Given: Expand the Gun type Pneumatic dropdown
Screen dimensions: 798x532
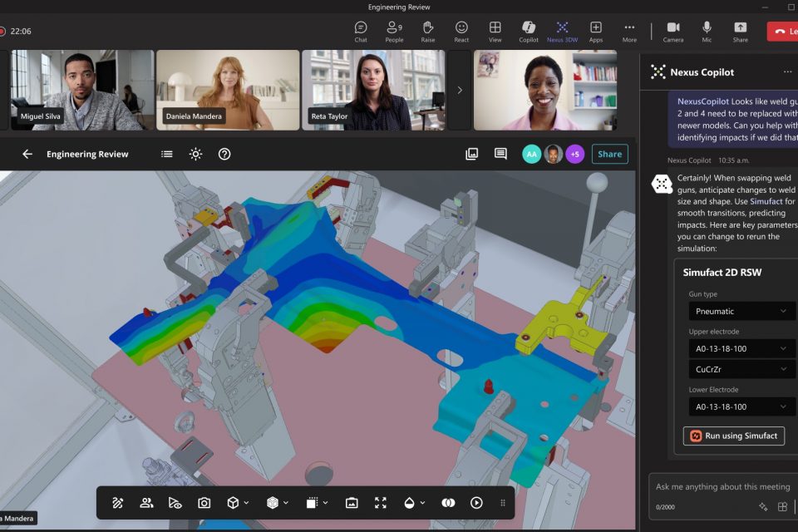Looking at the screenshot, I should (741, 311).
